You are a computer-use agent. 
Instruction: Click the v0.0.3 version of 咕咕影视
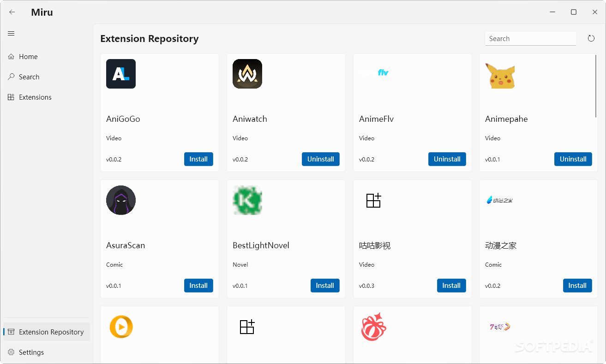pyautogui.click(x=366, y=286)
